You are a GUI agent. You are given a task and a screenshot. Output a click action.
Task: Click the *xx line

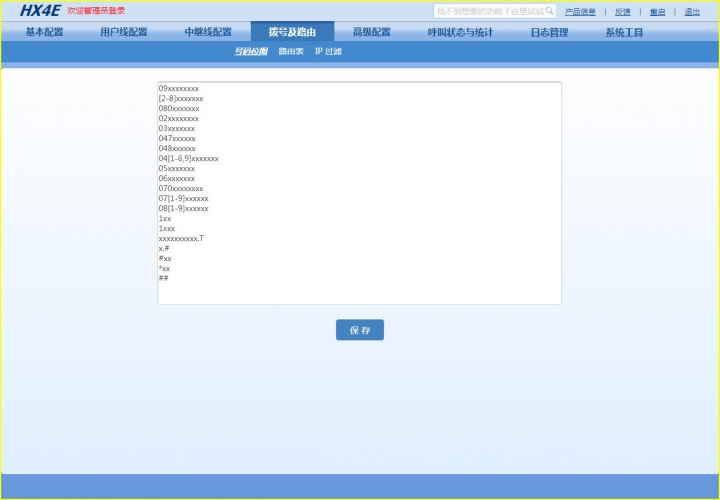164,269
